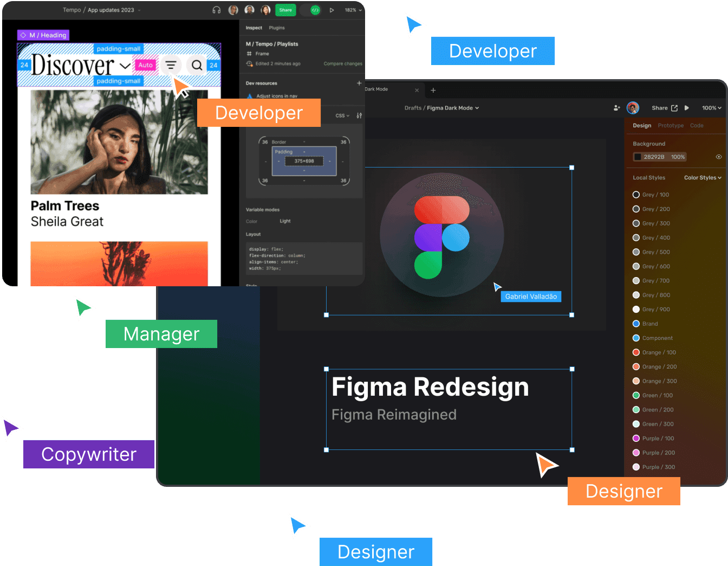
Task: Add a dev resource with the plus icon
Action: [x=359, y=83]
